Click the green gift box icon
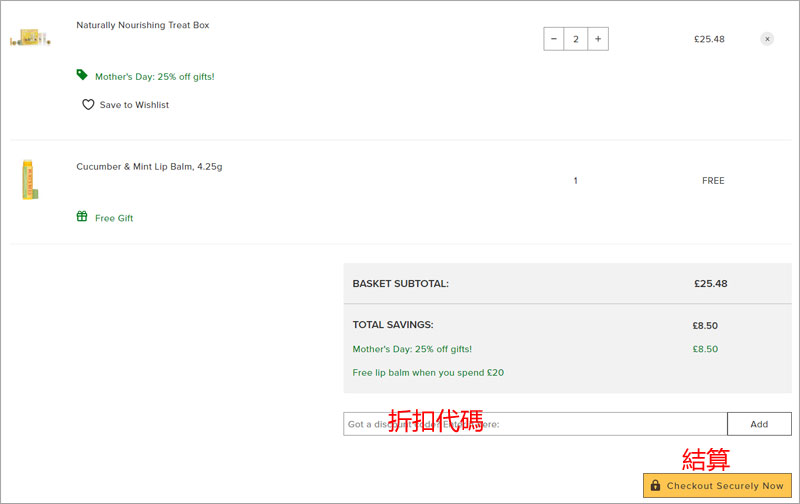Screen dimensions: 800x504 coord(82,217)
